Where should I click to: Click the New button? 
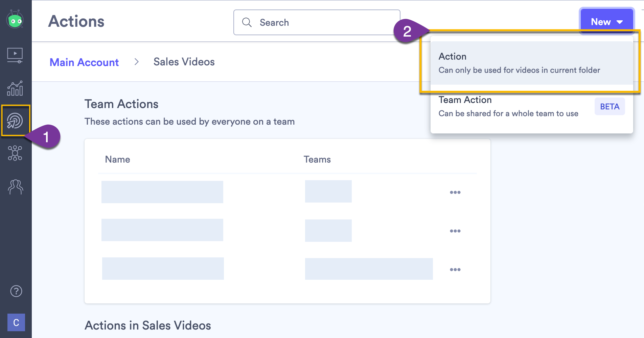601,21
